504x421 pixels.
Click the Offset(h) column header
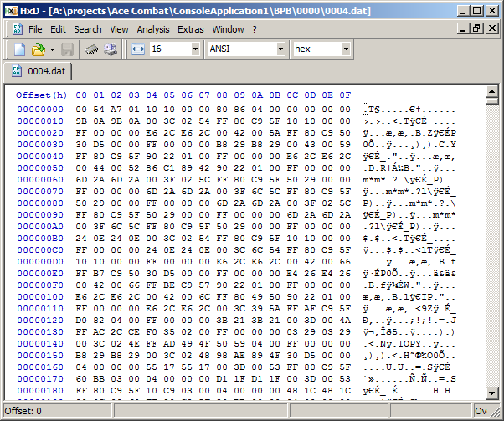41,95
